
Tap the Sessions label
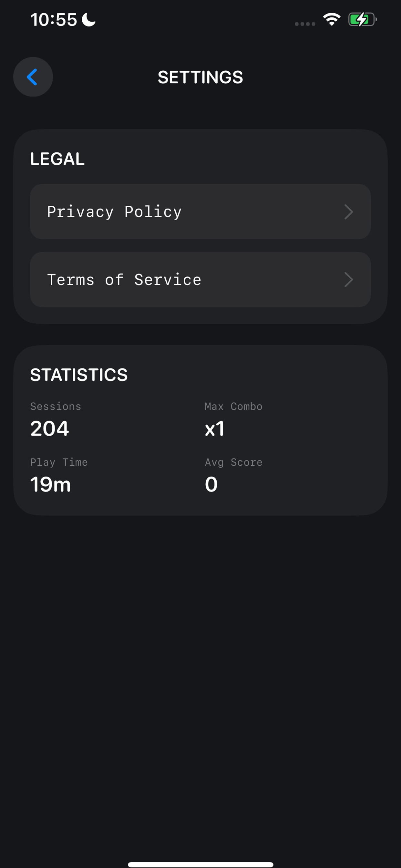(56, 406)
